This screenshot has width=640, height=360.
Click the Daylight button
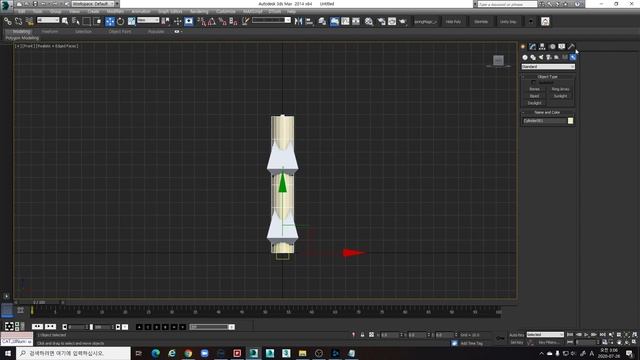(x=535, y=103)
